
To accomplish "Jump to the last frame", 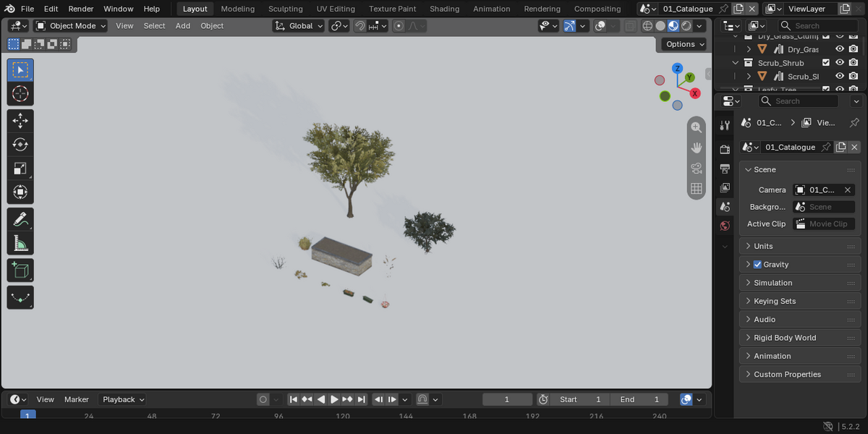I will (362, 399).
